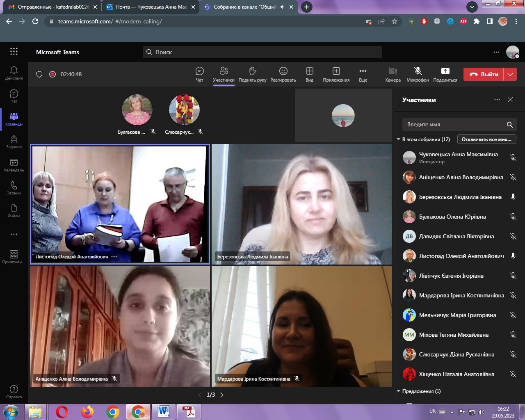
Task: Switch to the Почта Outlook tab
Action: tap(151, 7)
